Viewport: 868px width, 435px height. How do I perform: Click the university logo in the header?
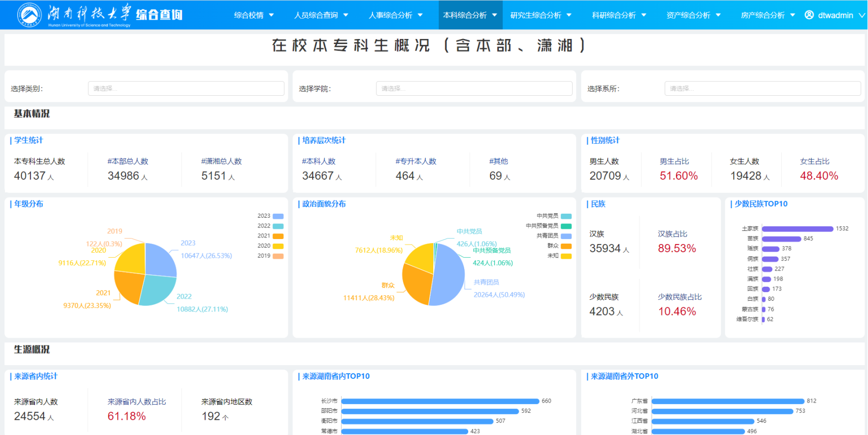coord(29,15)
